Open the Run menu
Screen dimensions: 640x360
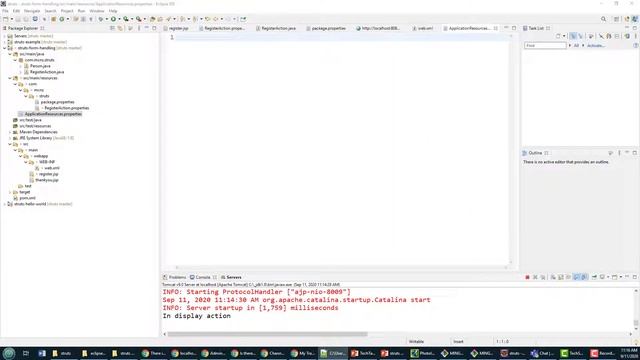81,11
